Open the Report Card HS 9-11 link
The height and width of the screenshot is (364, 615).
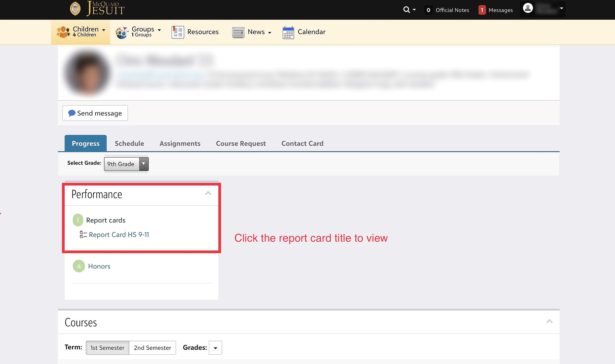pyautogui.click(x=119, y=235)
